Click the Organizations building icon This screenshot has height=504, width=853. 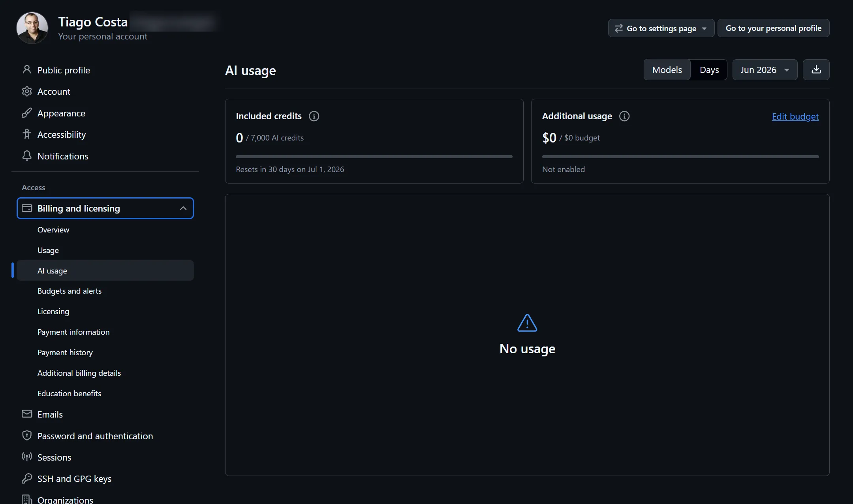click(x=27, y=499)
